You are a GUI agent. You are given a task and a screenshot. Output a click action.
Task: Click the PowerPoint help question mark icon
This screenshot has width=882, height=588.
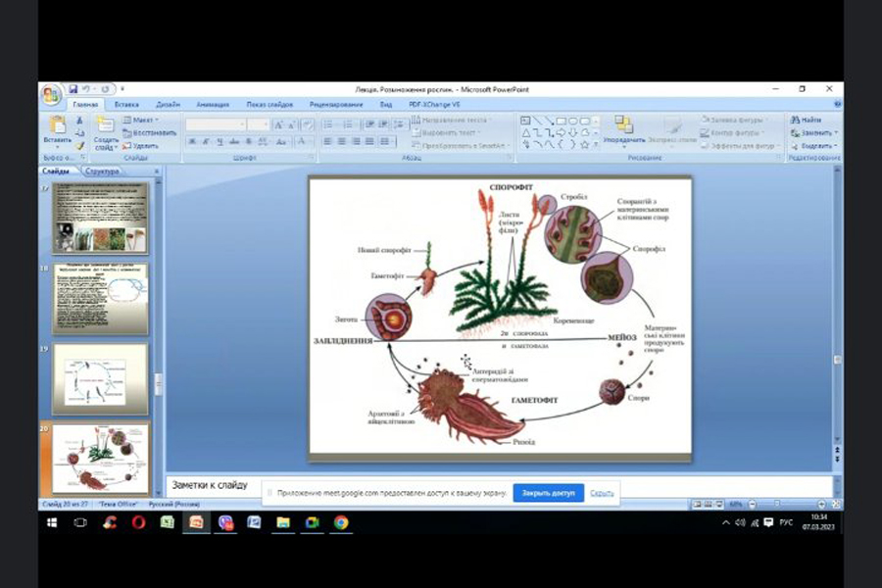[838, 104]
